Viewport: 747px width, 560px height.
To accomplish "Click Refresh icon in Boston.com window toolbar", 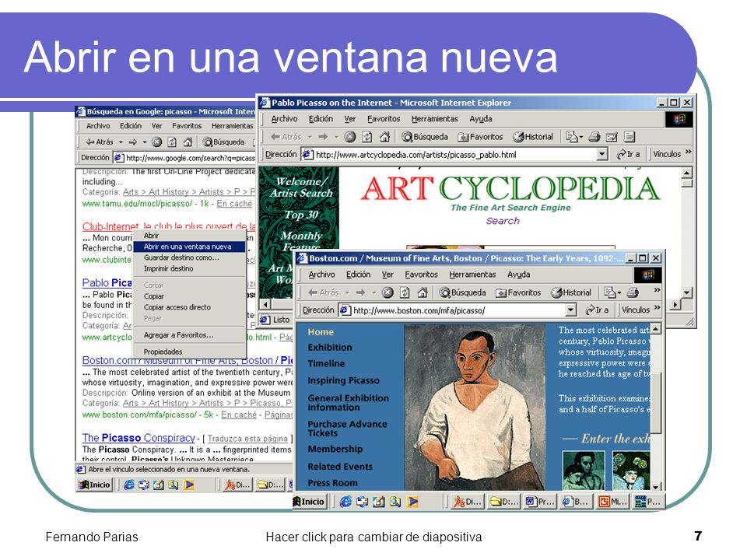I will [x=405, y=292].
